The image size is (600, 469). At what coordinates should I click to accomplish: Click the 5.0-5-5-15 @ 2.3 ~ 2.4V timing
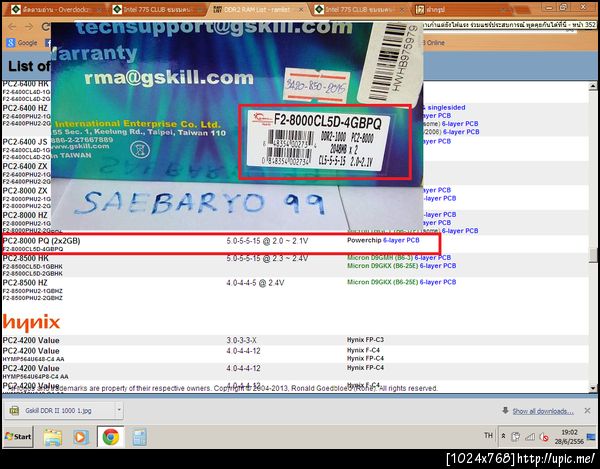point(267,258)
